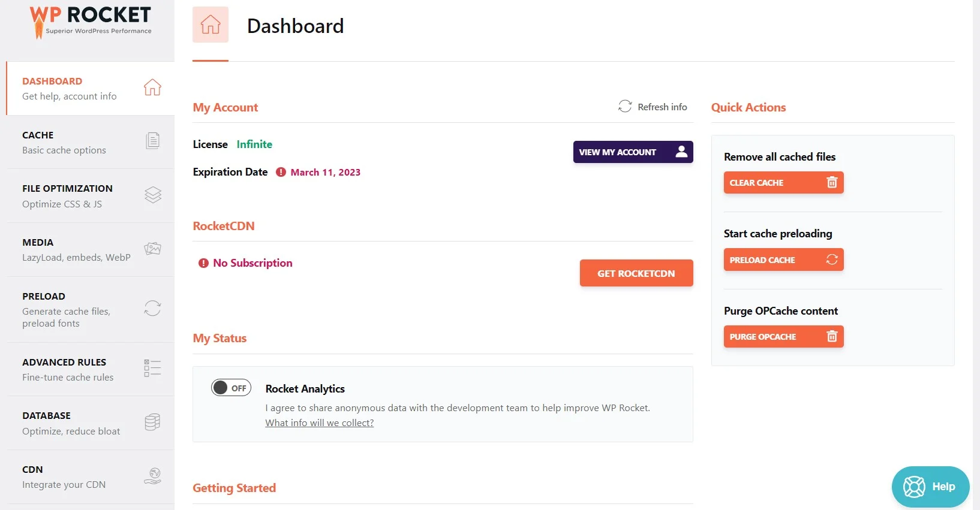Click the trash icon on Clear Cache button
Screen dimensions: 980x510
pyautogui.click(x=832, y=182)
